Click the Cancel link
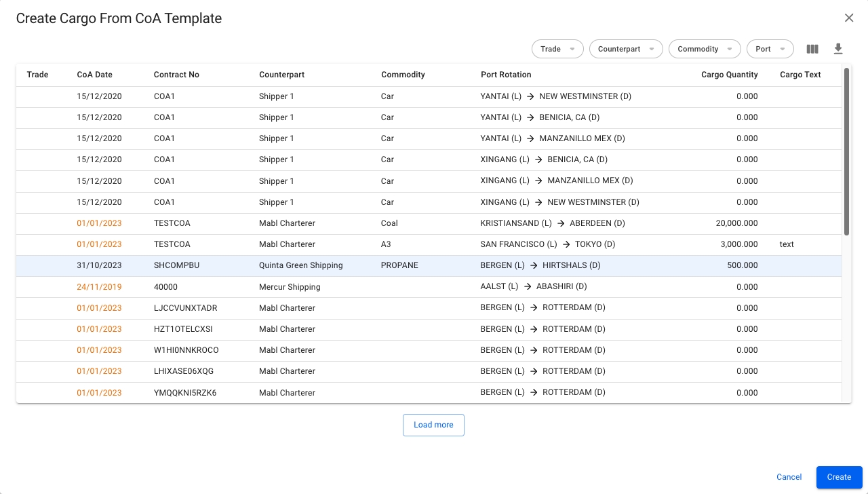This screenshot has height=494, width=868. click(x=789, y=477)
